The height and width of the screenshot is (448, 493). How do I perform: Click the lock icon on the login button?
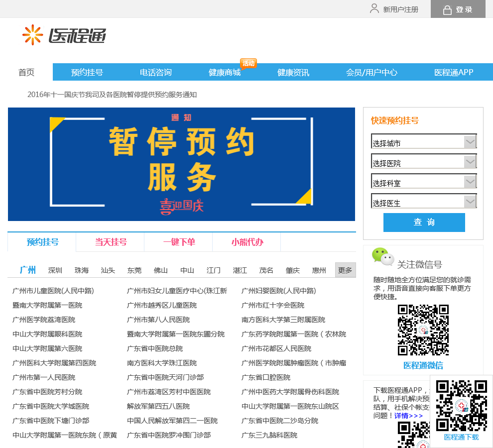447,10
